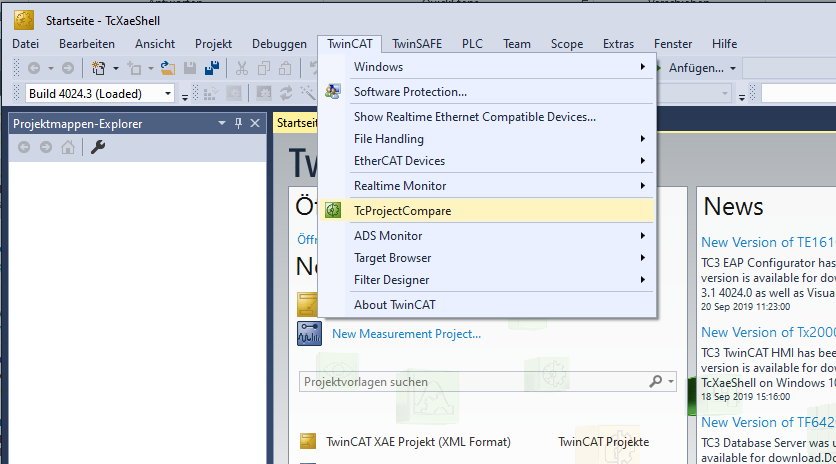Expand the Windows submenu
This screenshot has width=836, height=464.
[x=642, y=67]
